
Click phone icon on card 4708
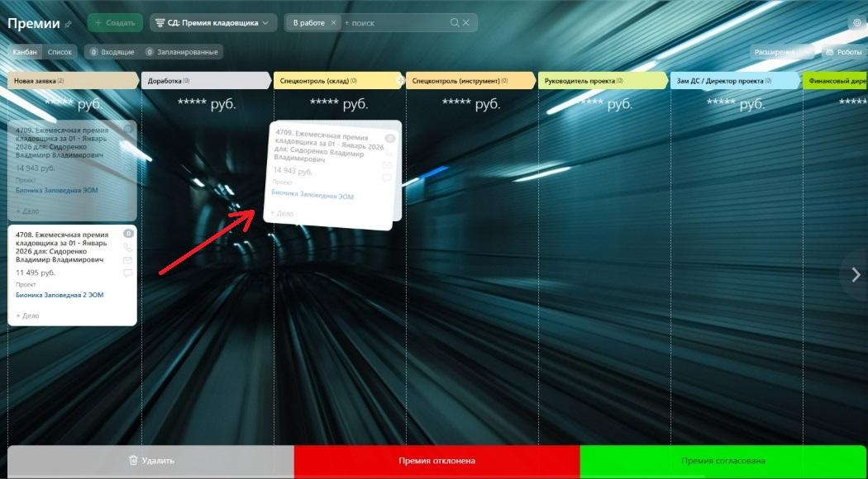tap(127, 247)
